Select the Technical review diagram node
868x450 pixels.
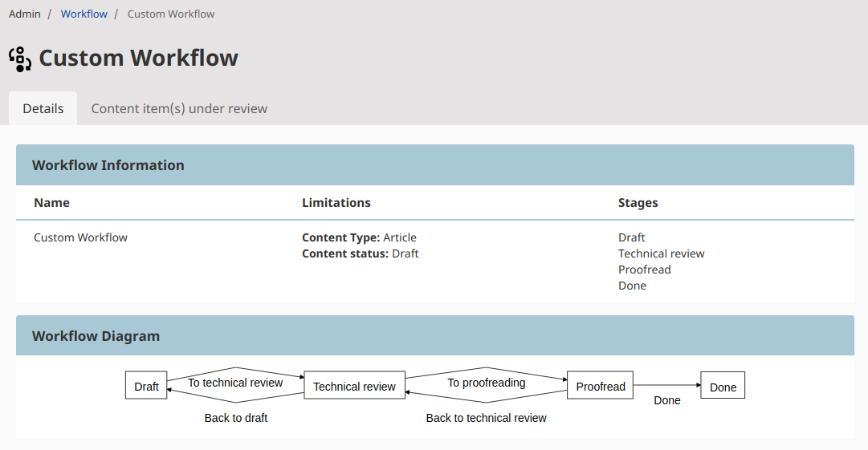tap(354, 386)
